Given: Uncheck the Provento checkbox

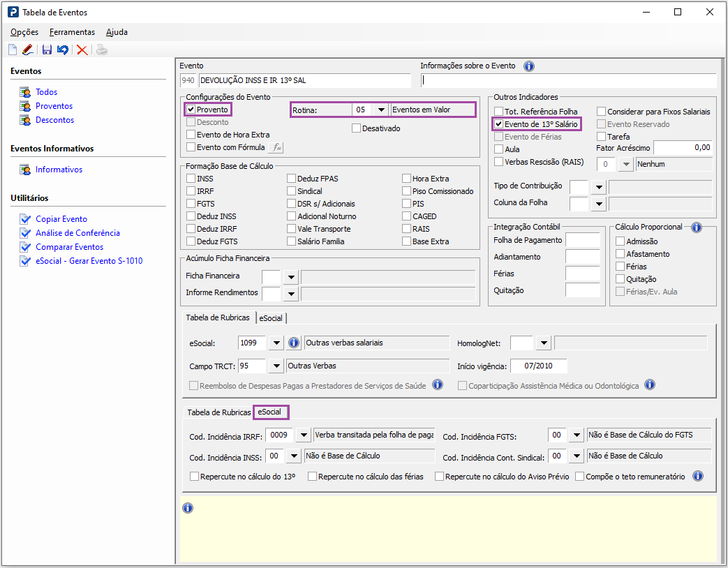Looking at the screenshot, I should pyautogui.click(x=191, y=110).
